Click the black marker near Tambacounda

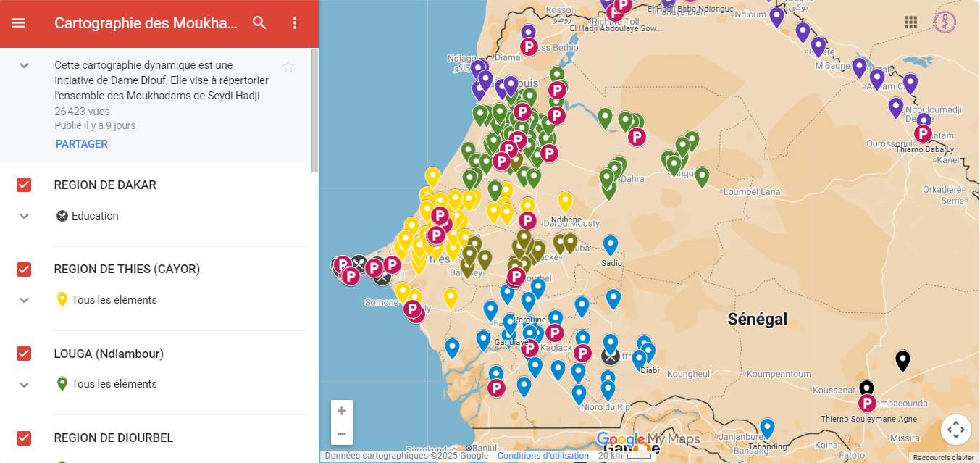(x=902, y=360)
